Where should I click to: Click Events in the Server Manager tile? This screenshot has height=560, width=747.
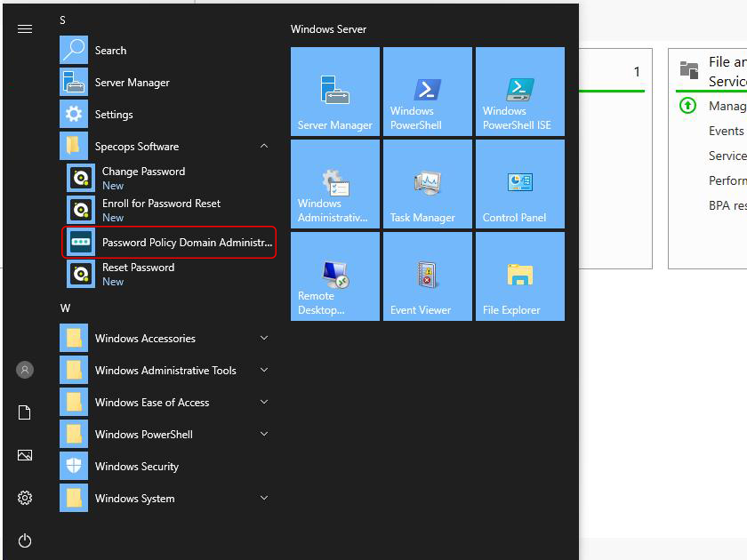pos(726,131)
